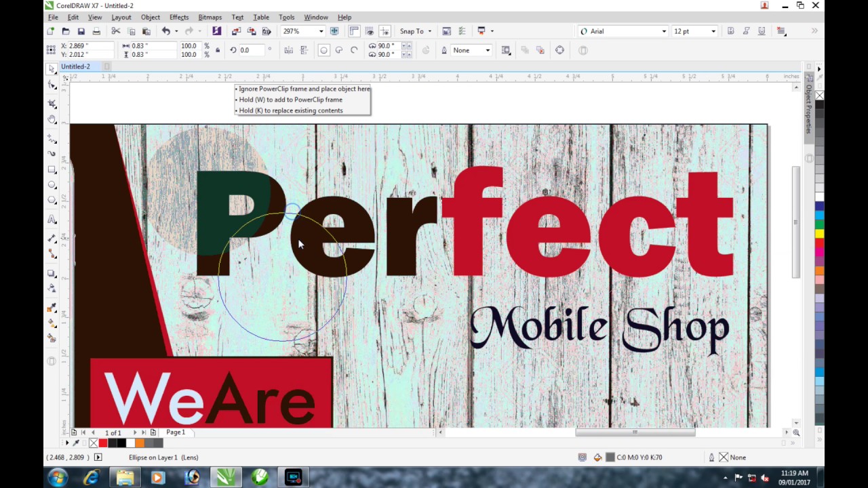Click orange swatch in document palette
This screenshot has width=868, height=488.
140,443
